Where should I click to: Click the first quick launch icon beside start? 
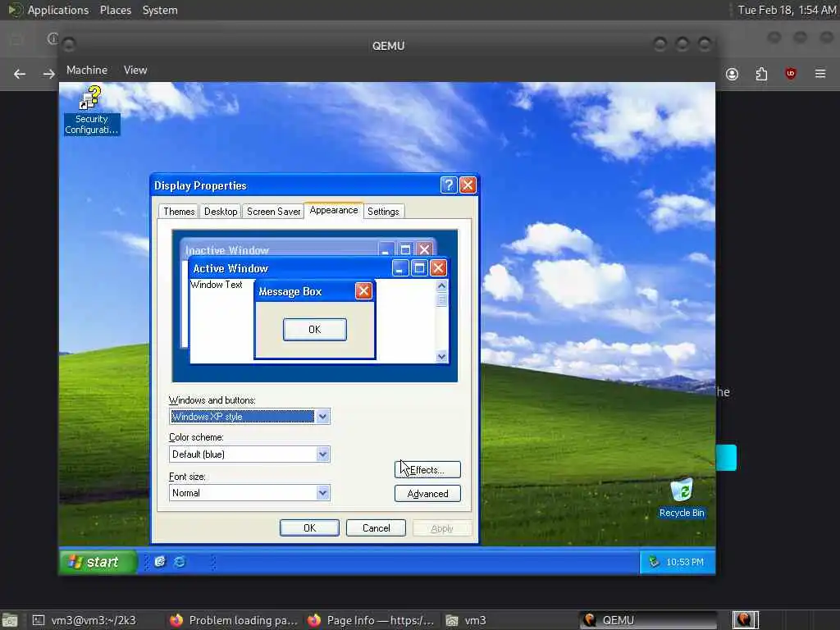tap(160, 561)
